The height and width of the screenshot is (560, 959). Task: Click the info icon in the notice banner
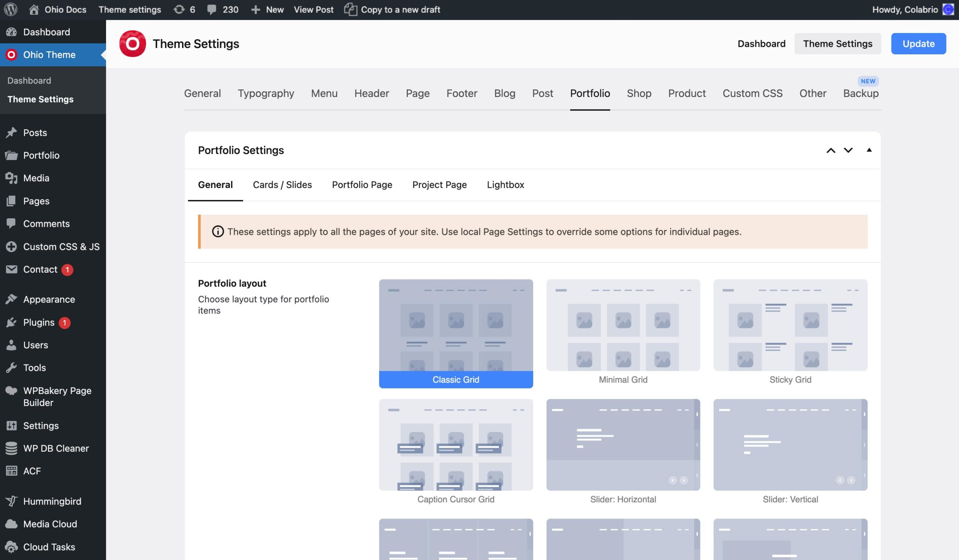(218, 232)
